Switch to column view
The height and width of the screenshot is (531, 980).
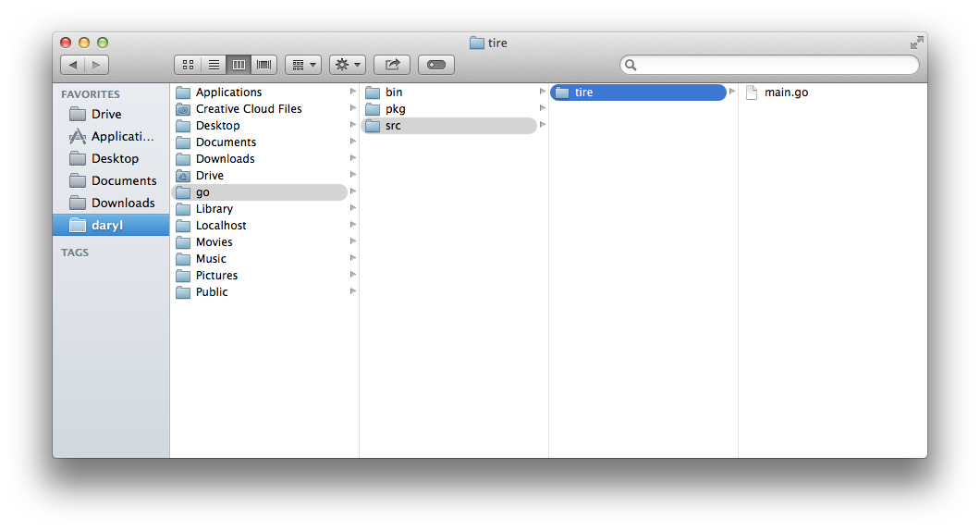tap(239, 65)
